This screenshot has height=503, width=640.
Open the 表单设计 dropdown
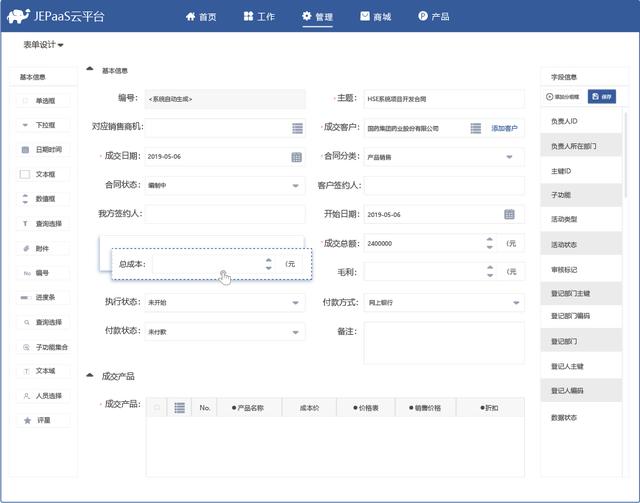coord(43,45)
